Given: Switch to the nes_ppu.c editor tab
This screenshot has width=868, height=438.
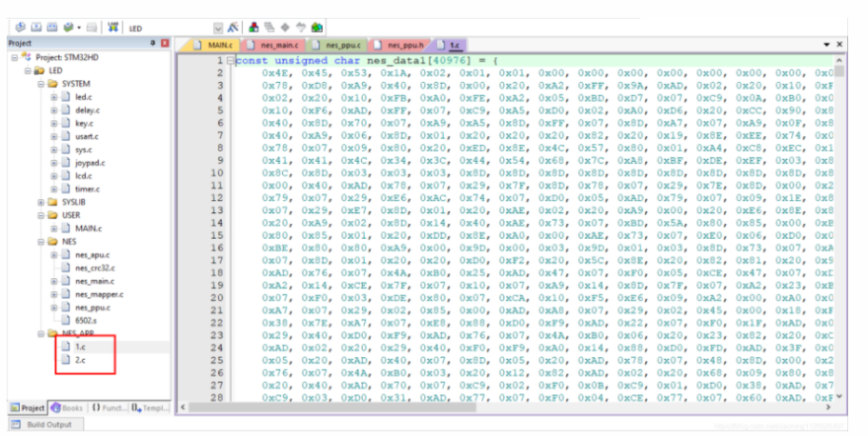Looking at the screenshot, I should pyautogui.click(x=337, y=45).
